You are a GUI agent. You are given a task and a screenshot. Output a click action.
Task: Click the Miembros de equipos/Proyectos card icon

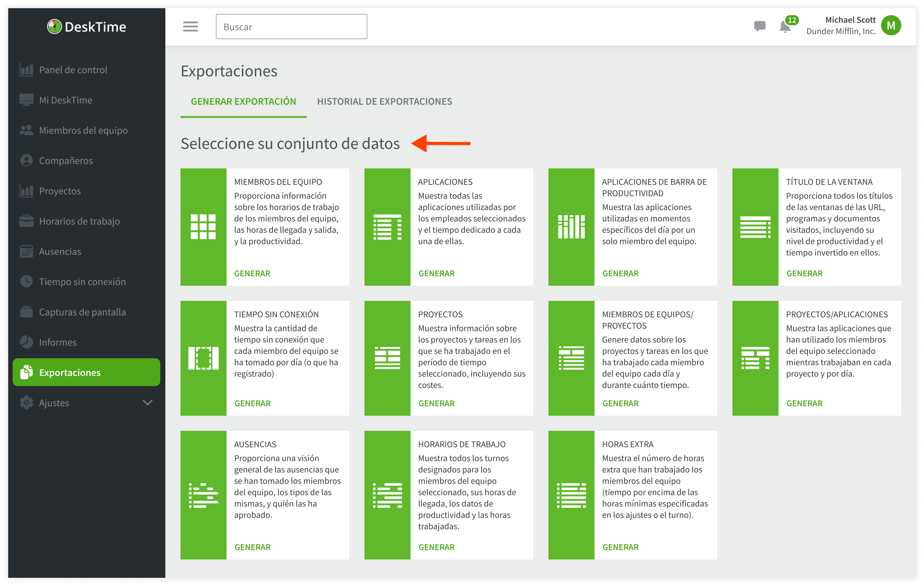(x=571, y=358)
